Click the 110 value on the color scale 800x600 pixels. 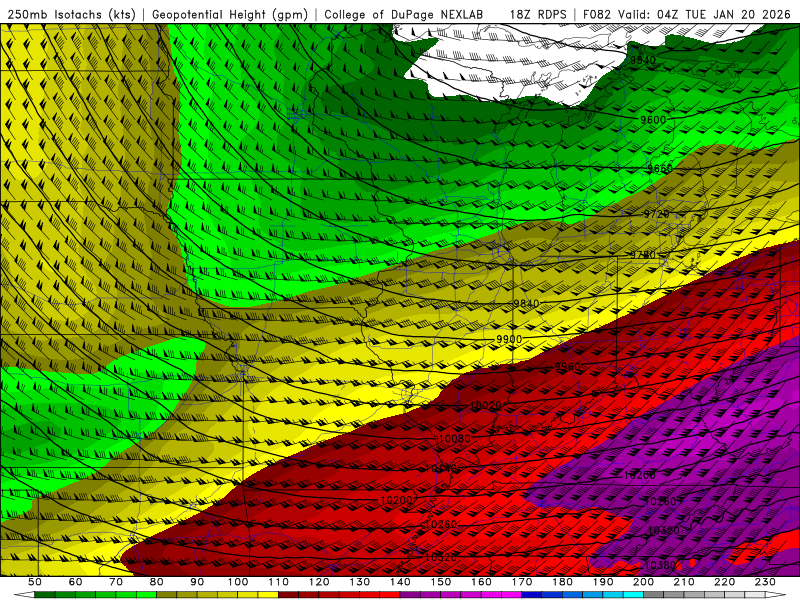coord(279,582)
